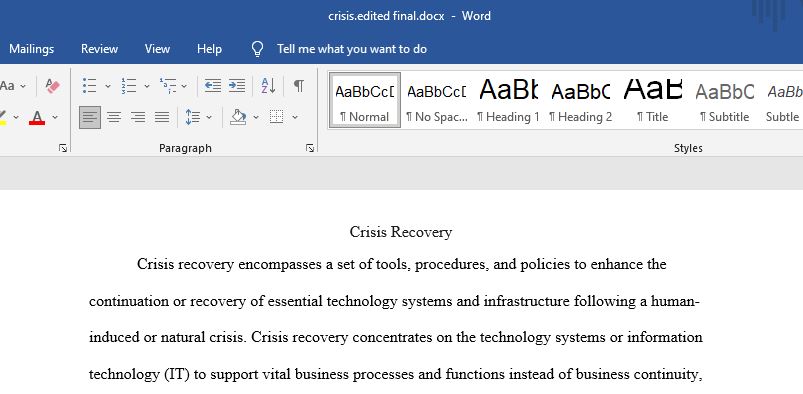The height and width of the screenshot is (394, 803).
Task: Switch to the Mailings tab
Action: [x=31, y=49]
